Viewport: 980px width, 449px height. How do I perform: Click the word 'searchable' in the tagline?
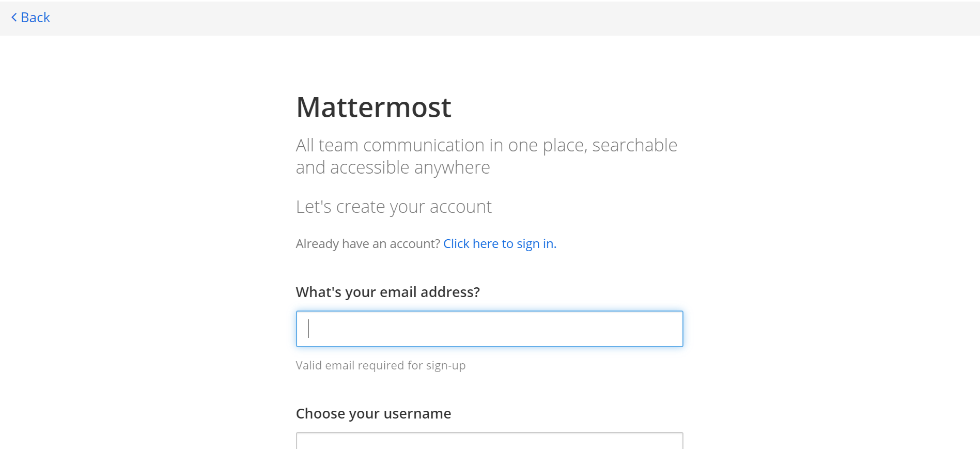click(x=634, y=146)
